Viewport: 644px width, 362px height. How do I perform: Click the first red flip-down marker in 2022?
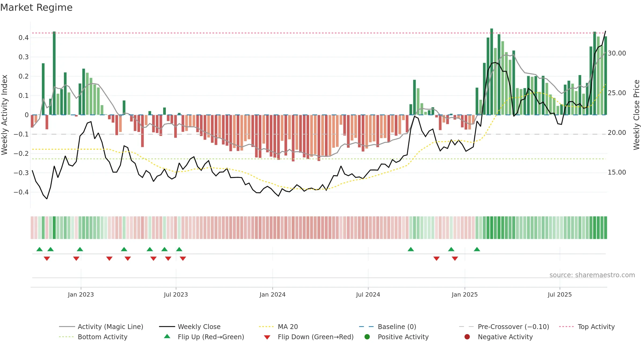click(47, 258)
